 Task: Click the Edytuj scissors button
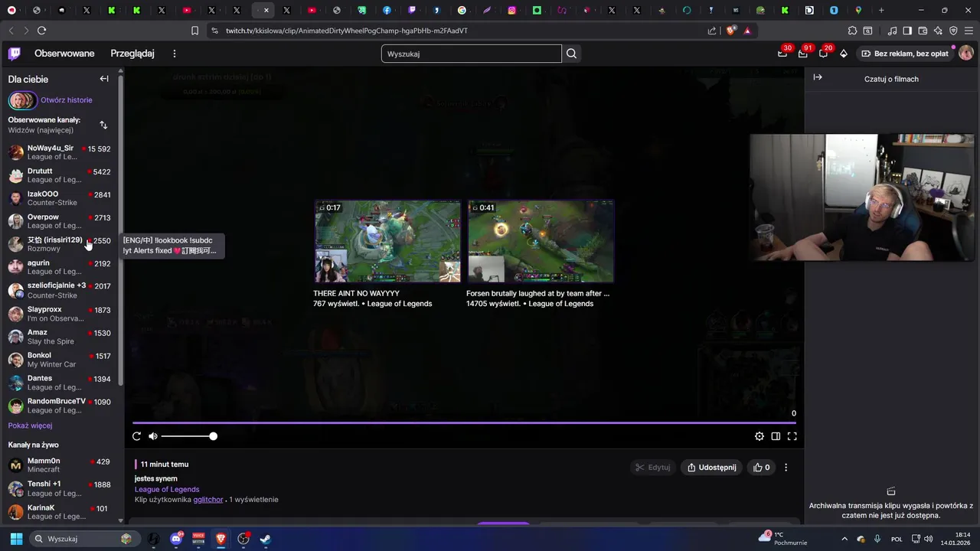click(x=652, y=468)
